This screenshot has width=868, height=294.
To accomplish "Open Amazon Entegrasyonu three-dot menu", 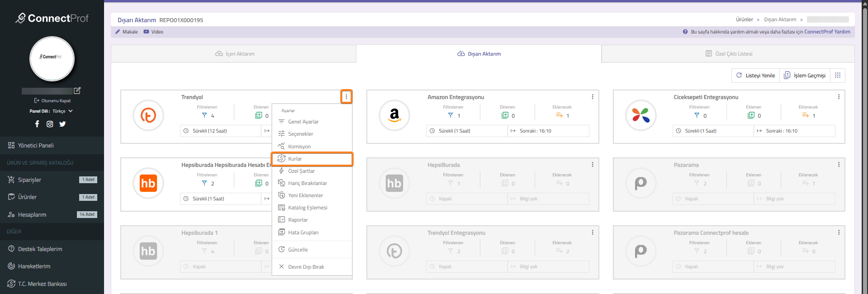I will click(593, 97).
